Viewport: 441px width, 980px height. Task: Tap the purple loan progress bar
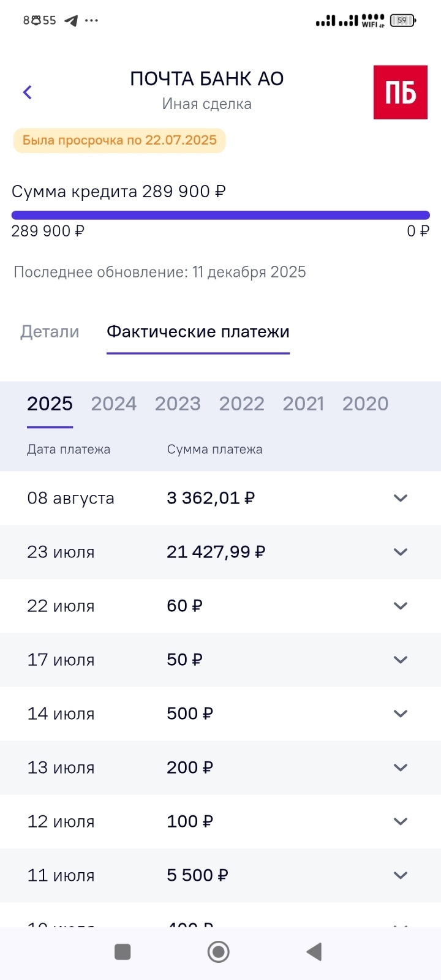221,215
